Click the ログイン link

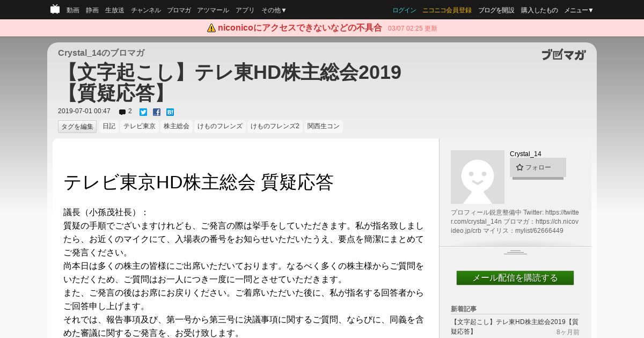pyautogui.click(x=404, y=10)
